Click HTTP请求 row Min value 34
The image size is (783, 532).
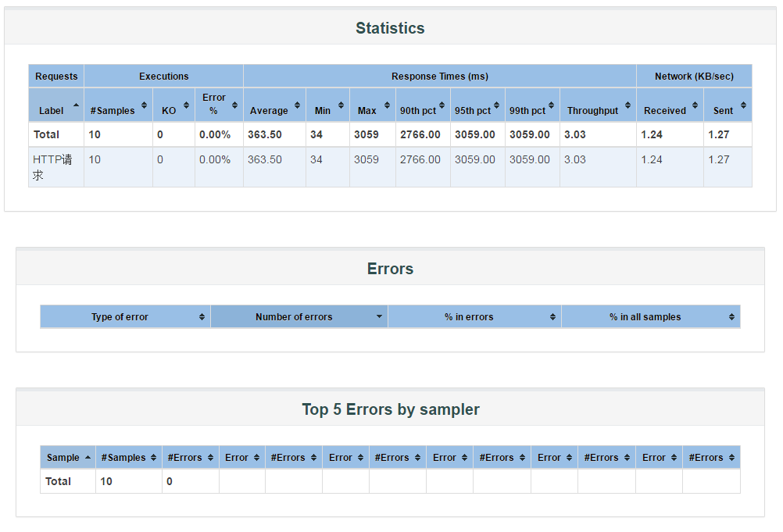[x=316, y=159]
